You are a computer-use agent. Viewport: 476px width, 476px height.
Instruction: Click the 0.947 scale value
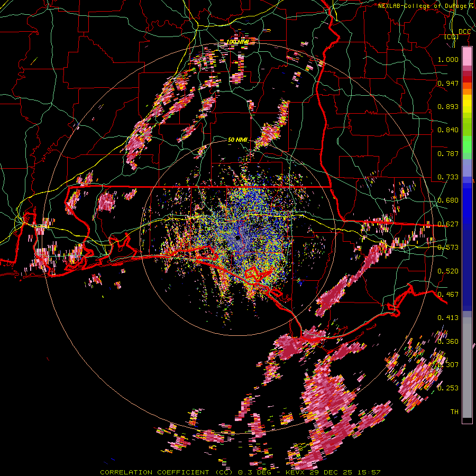tap(448, 83)
